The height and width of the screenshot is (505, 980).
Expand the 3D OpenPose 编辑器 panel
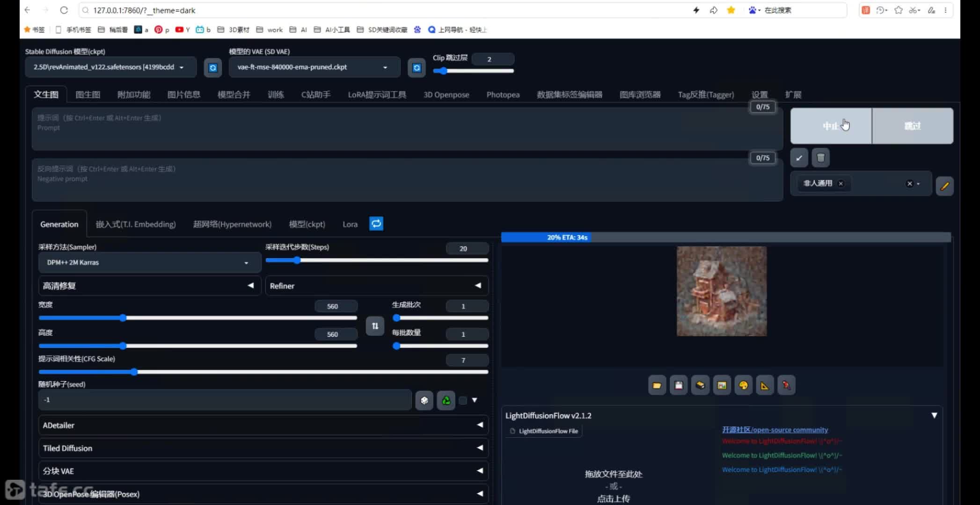click(x=263, y=494)
